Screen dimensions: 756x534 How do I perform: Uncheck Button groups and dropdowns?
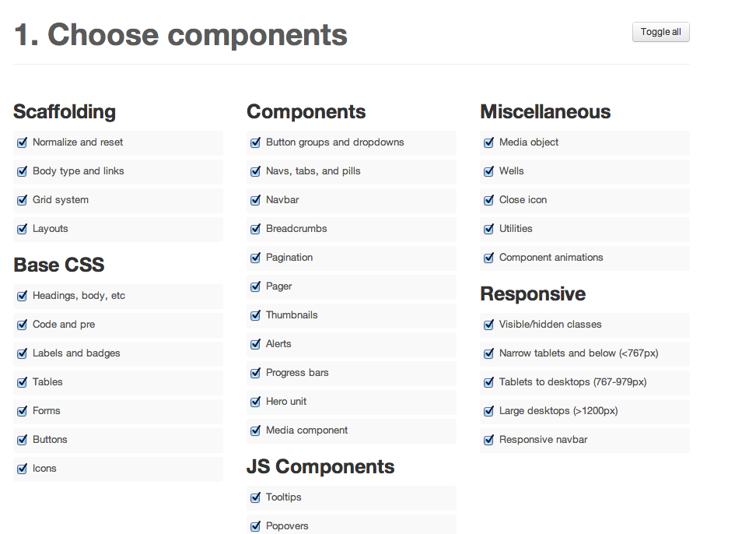255,142
